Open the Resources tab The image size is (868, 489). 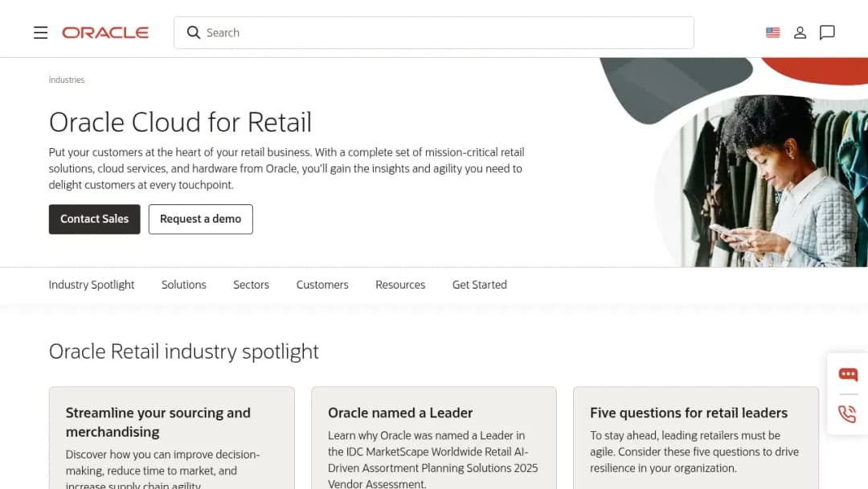[400, 285]
